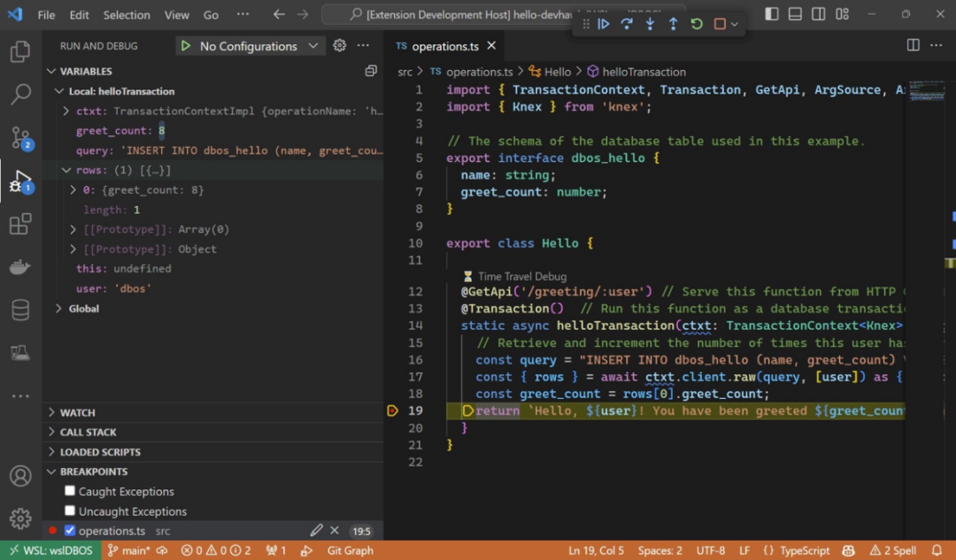Open the database view in activity bar
The width and height of the screenshot is (956, 560).
click(x=20, y=310)
